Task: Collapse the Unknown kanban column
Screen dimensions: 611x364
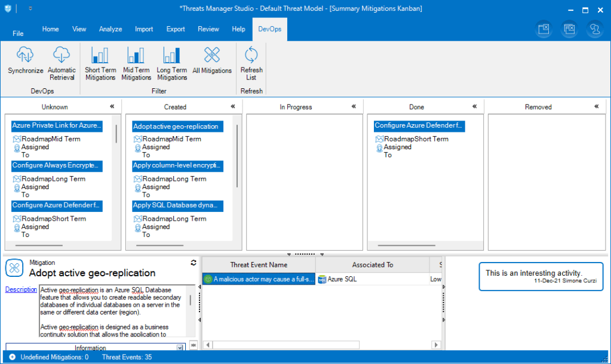Action: (x=112, y=106)
